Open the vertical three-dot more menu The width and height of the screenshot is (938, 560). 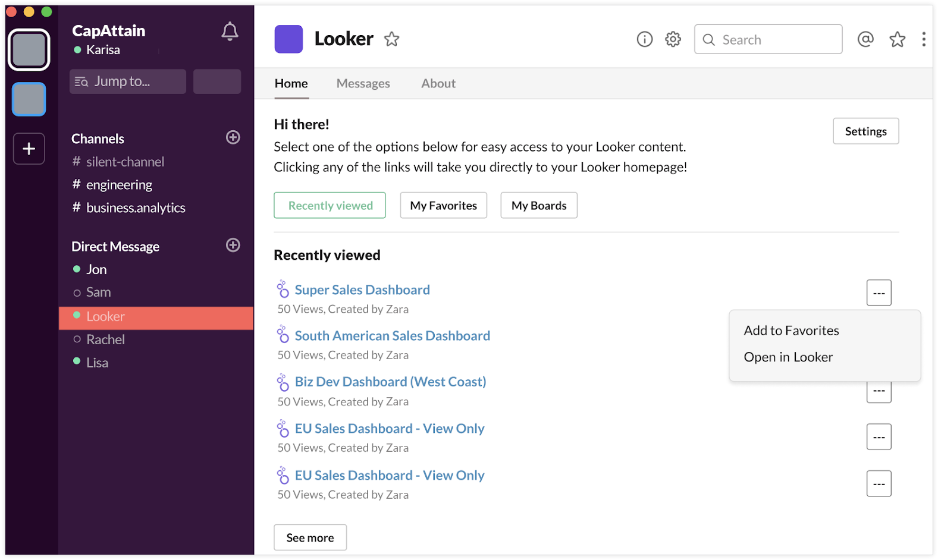click(923, 39)
